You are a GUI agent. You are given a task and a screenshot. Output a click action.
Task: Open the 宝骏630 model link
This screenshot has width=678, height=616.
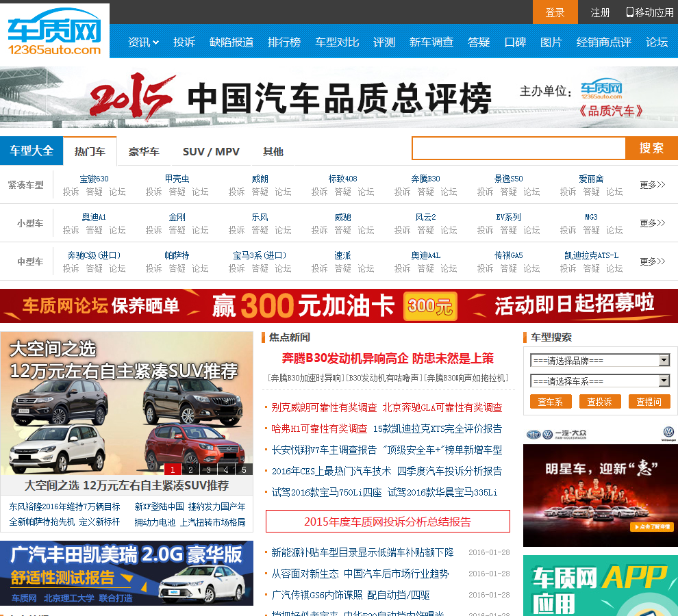coord(94,179)
